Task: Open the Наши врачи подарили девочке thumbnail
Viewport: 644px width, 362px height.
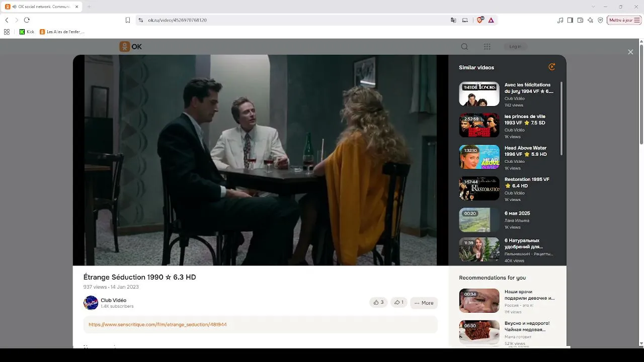Action: [x=479, y=301]
